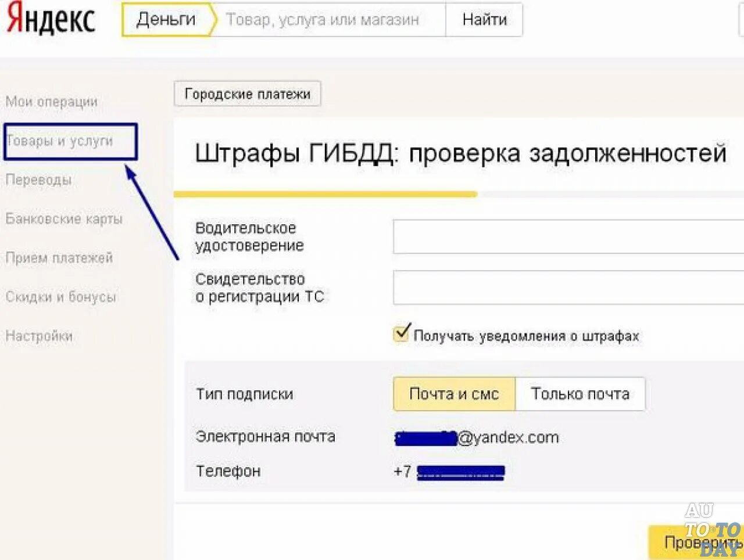Focus the Товар, услуга или магазин search field
The height and width of the screenshot is (560, 744).
point(329,20)
